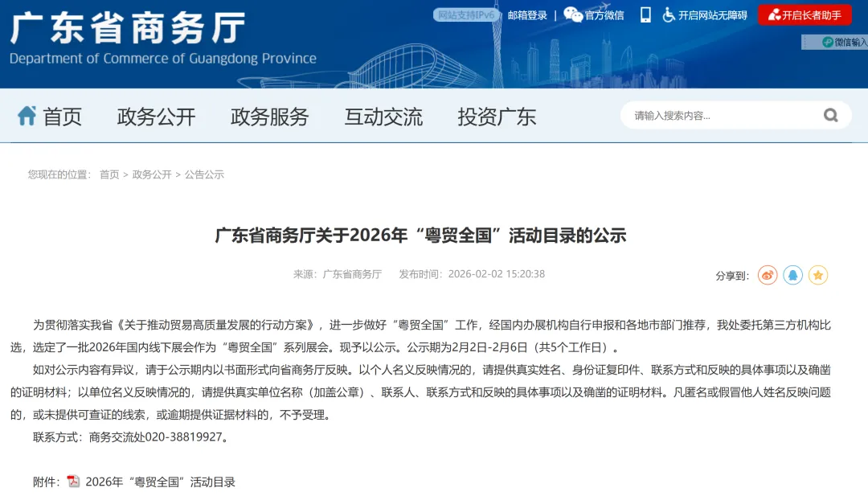
Task: Open the 首页 navigation item
Action: tap(62, 117)
